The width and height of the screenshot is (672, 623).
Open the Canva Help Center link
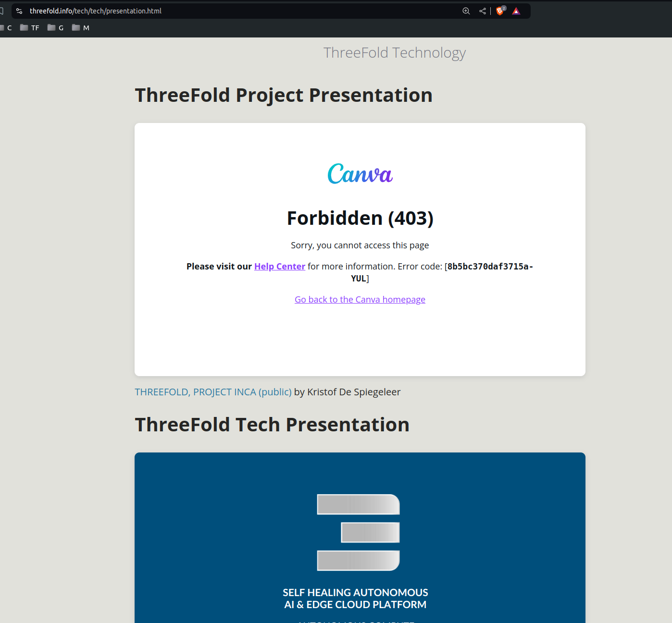[x=279, y=267]
